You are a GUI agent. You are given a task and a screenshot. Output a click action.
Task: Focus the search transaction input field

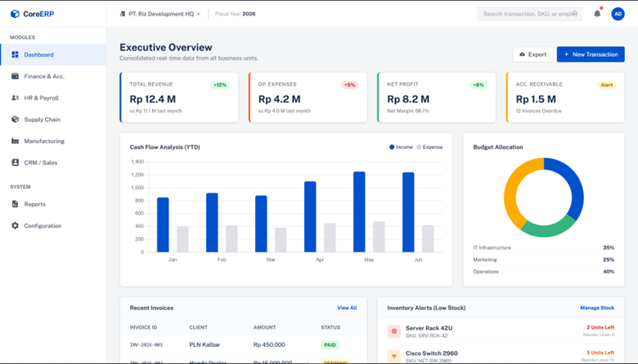528,14
